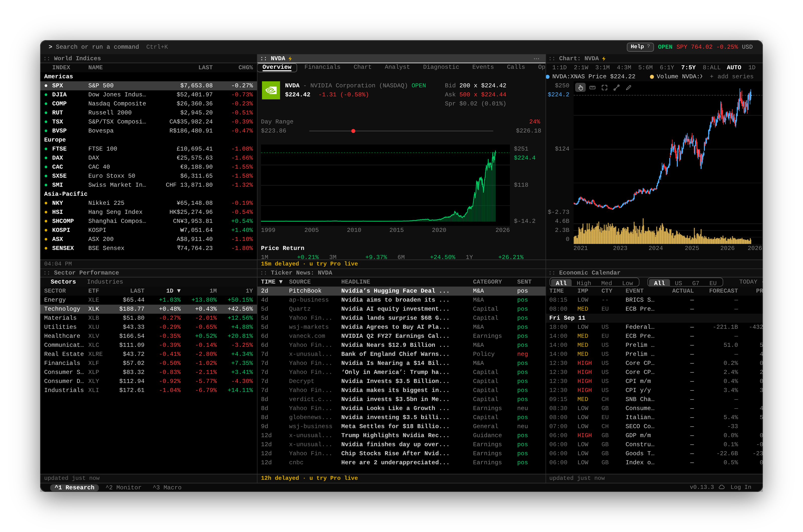The width and height of the screenshot is (803, 532).
Task: Click the Help button
Action: [640, 47]
